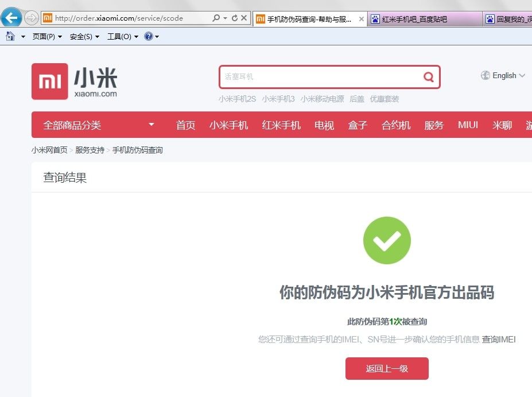Image resolution: width=532 pixels, height=397 pixels.
Task: Click the 手机防伪码查询 breadcrumb
Action: point(137,150)
